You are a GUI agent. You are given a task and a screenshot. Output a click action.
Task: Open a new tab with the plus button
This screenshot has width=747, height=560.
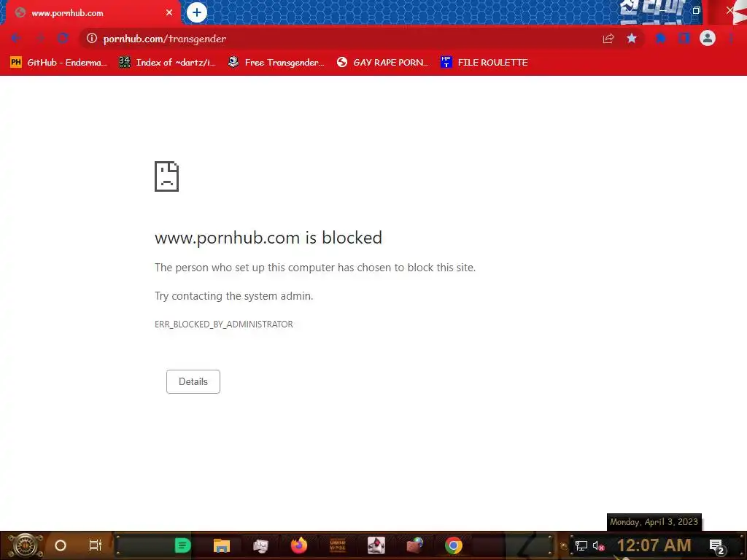click(197, 12)
